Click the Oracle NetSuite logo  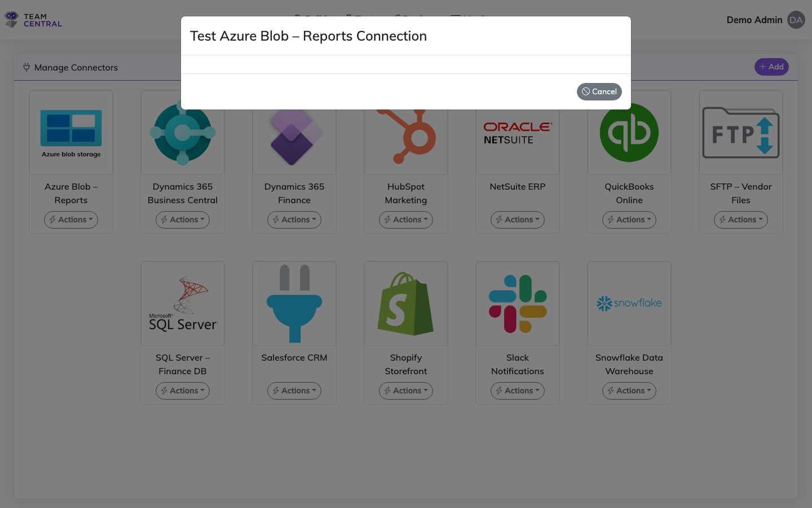coord(517,133)
